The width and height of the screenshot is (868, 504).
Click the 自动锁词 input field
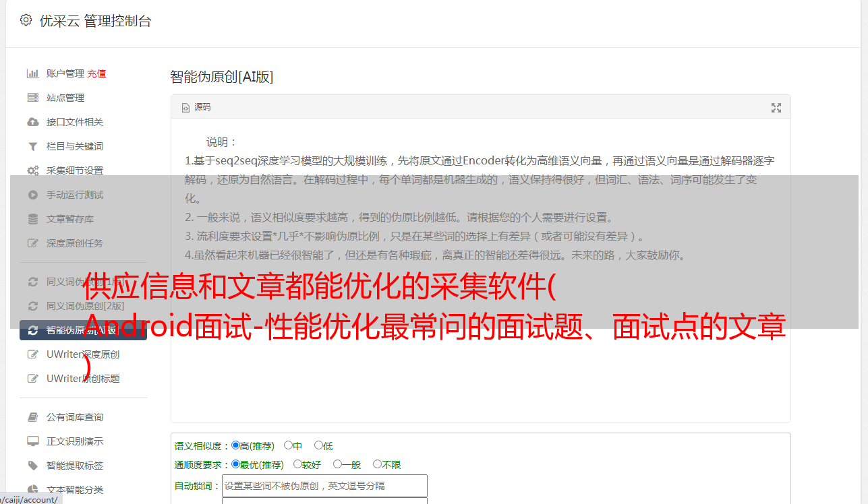(x=324, y=486)
